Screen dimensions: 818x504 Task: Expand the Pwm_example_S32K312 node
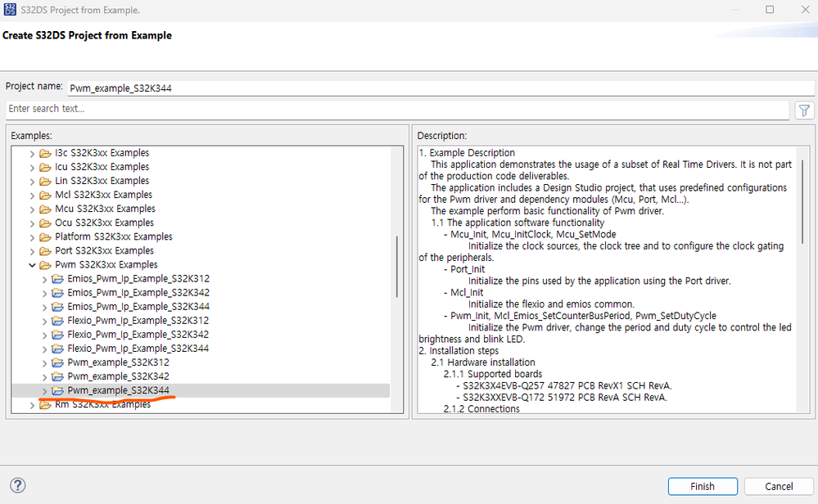click(x=44, y=363)
